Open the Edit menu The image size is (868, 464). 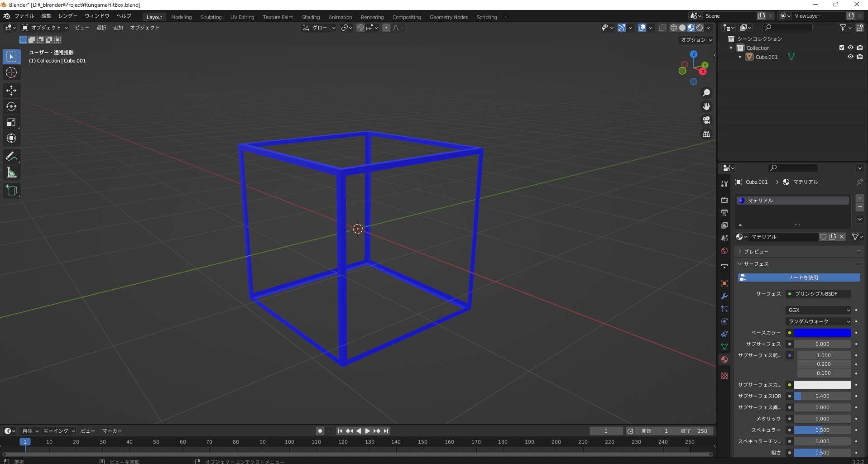pyautogui.click(x=46, y=16)
